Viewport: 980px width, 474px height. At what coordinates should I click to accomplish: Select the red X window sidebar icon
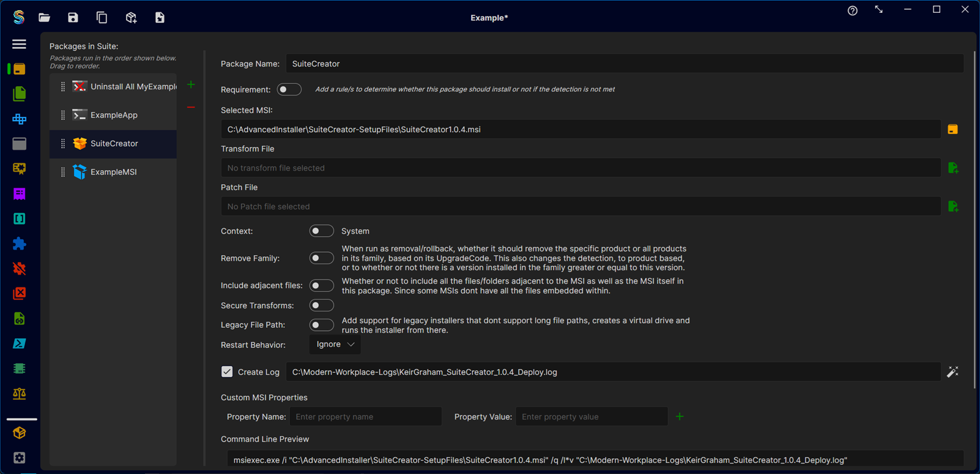click(x=19, y=294)
